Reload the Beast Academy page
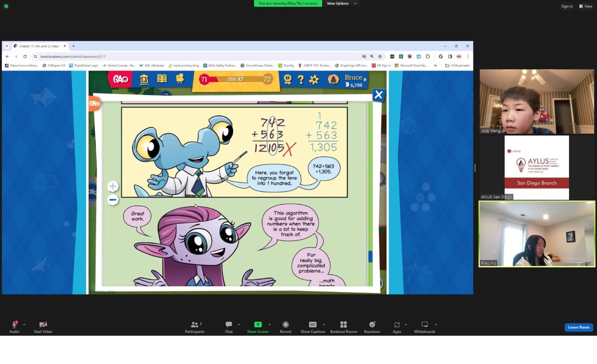This screenshot has height=364, width=597. coord(25,56)
